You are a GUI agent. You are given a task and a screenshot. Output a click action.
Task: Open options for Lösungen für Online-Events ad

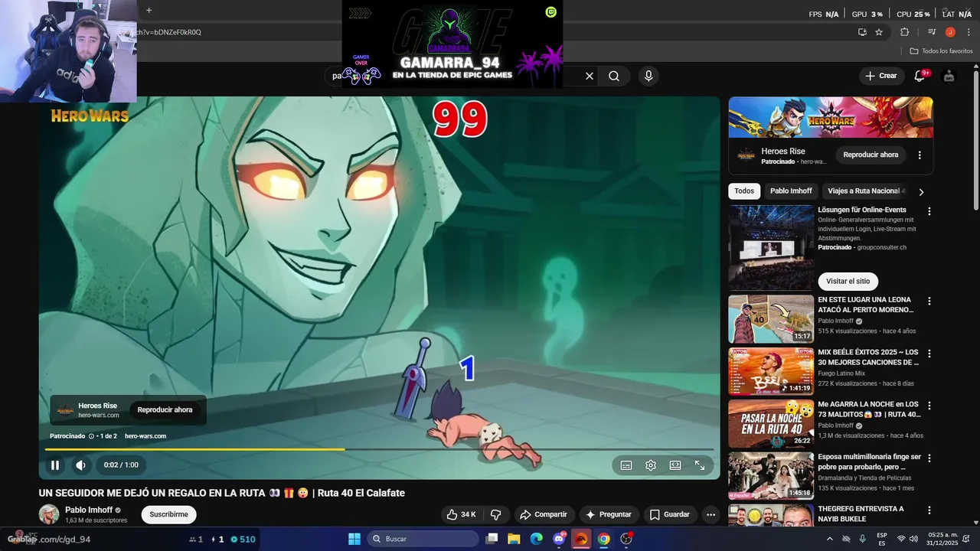pyautogui.click(x=929, y=211)
